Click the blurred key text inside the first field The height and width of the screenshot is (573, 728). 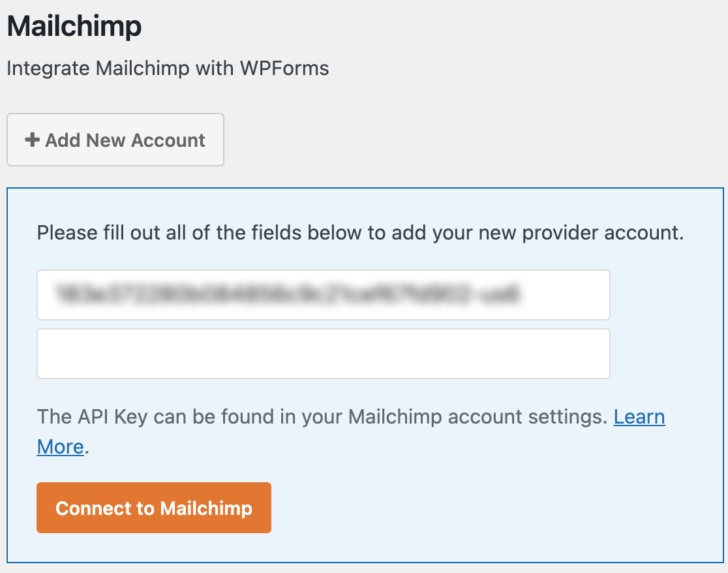point(287,295)
